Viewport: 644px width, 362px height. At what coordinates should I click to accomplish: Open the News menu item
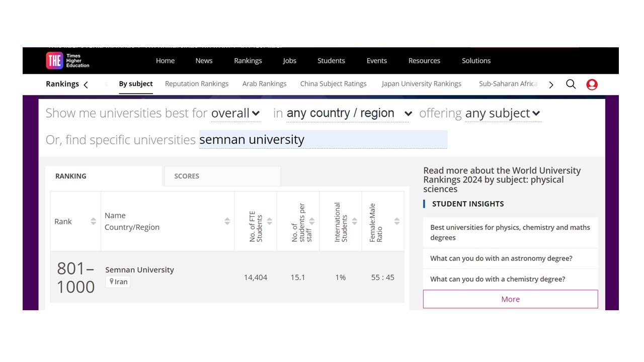coord(204,61)
